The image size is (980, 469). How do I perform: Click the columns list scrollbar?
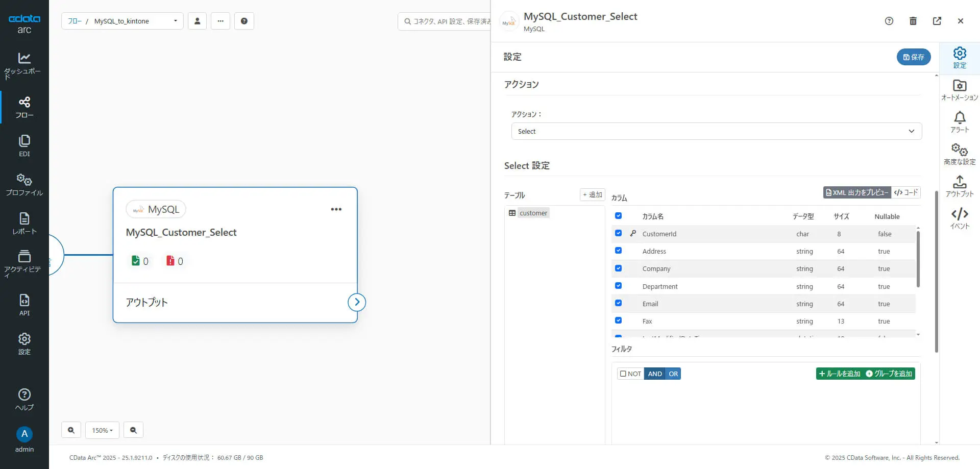pyautogui.click(x=918, y=259)
